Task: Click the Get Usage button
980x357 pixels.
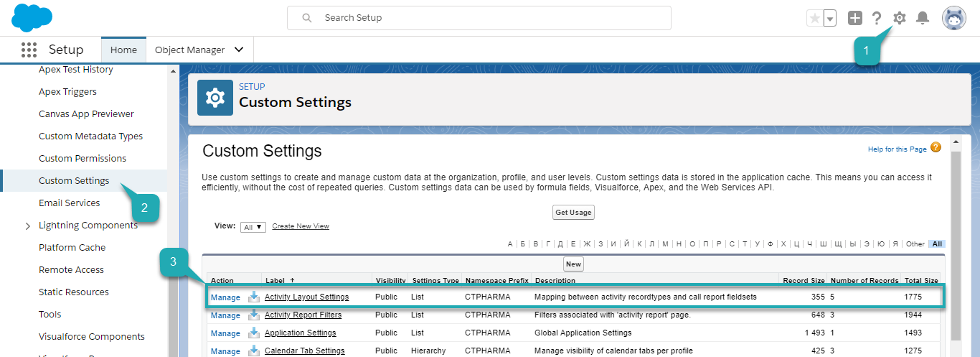Action: pyautogui.click(x=573, y=213)
